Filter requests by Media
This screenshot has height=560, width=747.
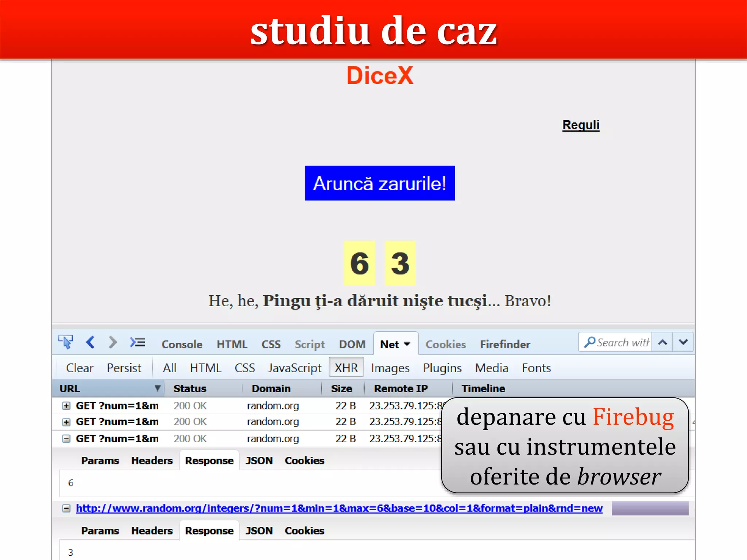492,367
